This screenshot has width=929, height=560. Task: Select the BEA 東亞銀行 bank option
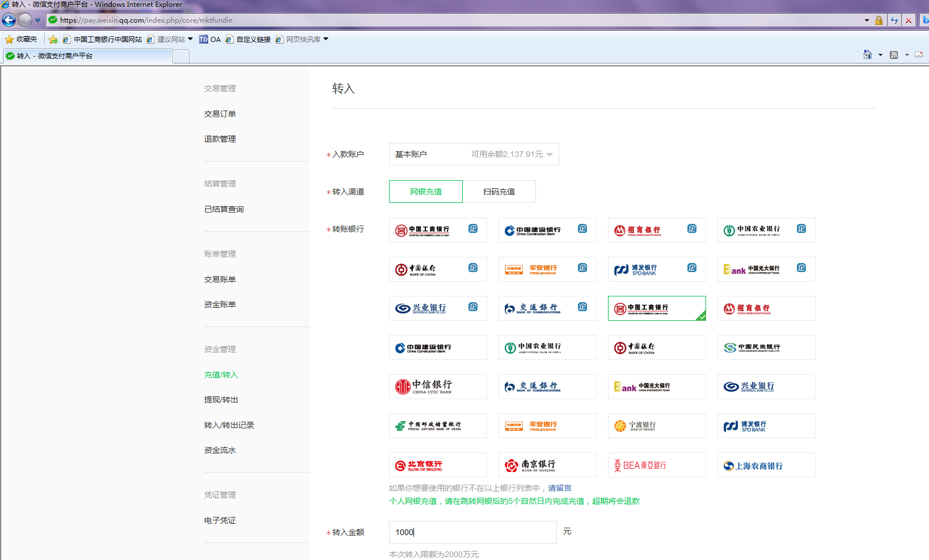(x=657, y=465)
